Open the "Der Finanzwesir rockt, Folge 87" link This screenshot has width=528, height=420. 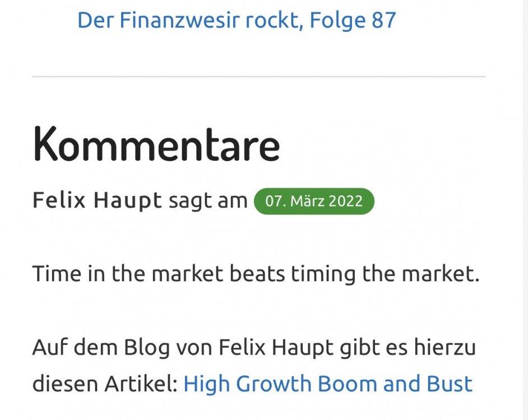(x=236, y=21)
